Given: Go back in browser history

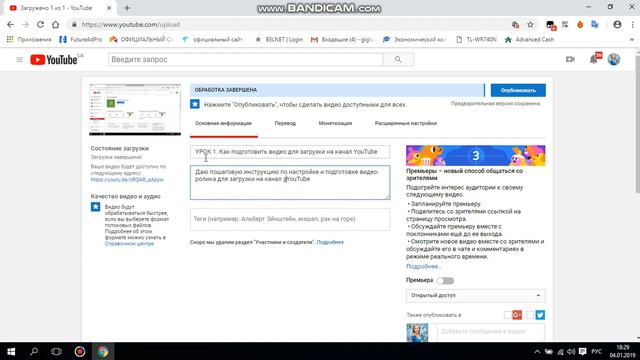Looking at the screenshot, I should coord(11,24).
